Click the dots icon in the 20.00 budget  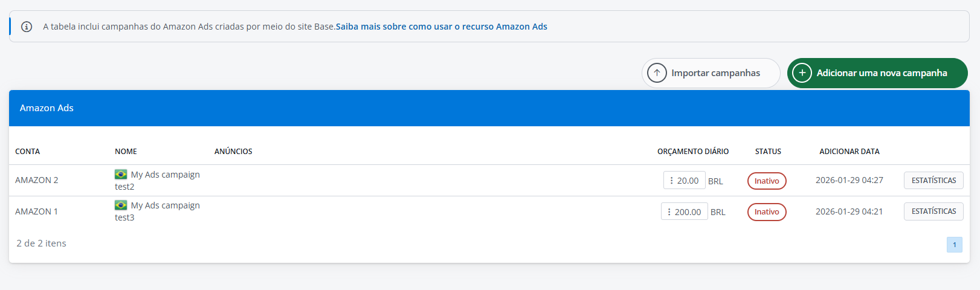pos(671,181)
